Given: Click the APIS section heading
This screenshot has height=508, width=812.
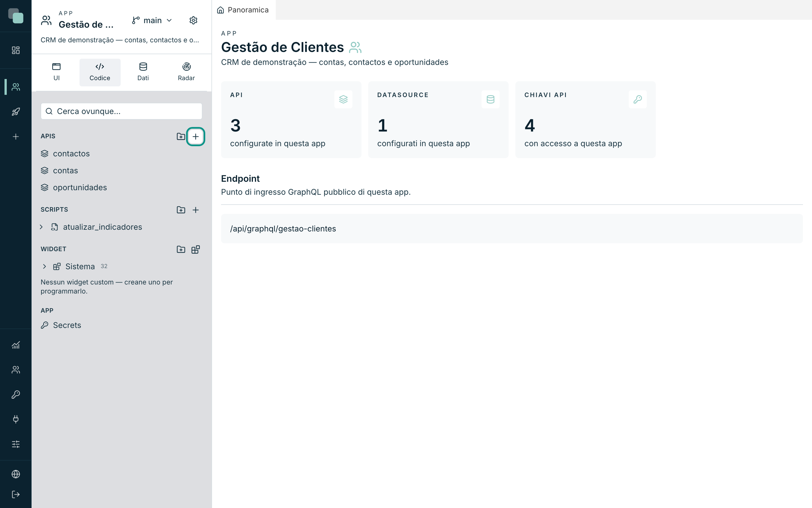Looking at the screenshot, I should click(48, 136).
